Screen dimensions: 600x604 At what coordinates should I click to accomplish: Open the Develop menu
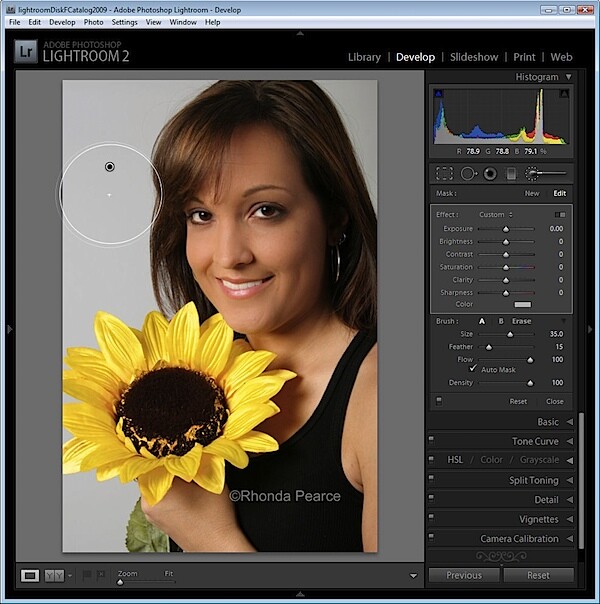coord(62,22)
